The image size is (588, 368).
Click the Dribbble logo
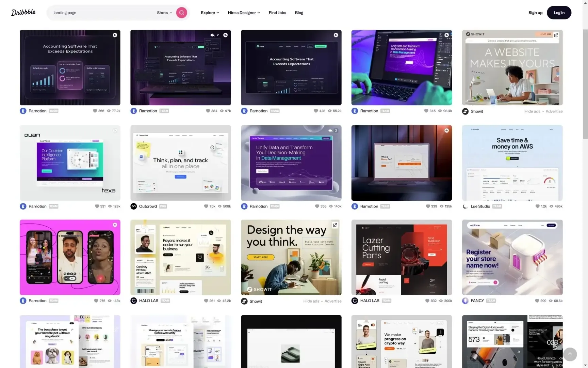coord(23,13)
